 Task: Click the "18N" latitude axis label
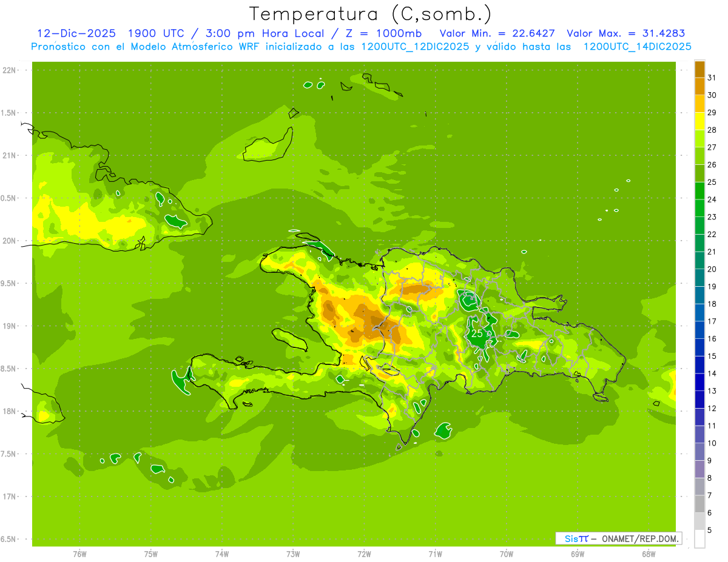(9, 412)
